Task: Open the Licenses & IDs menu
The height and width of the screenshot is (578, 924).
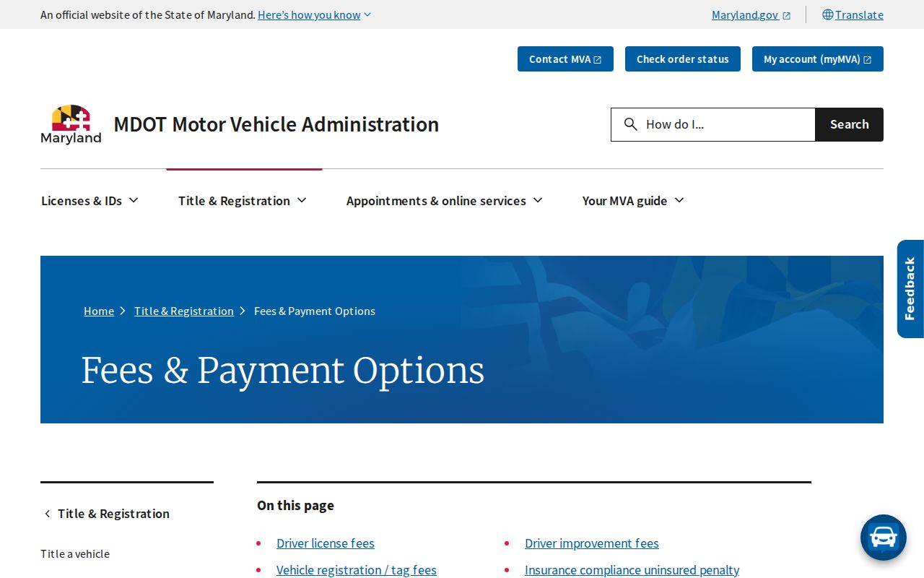Action: [x=90, y=201]
